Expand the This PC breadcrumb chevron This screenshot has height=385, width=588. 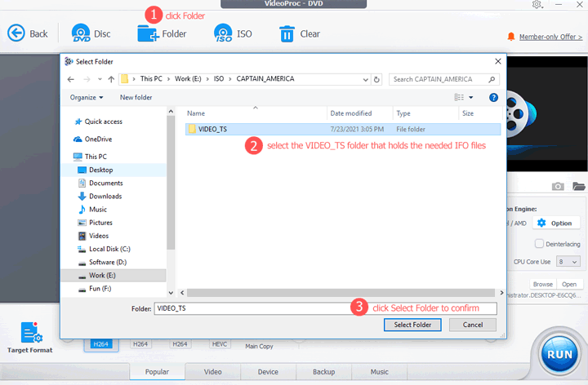coord(168,79)
